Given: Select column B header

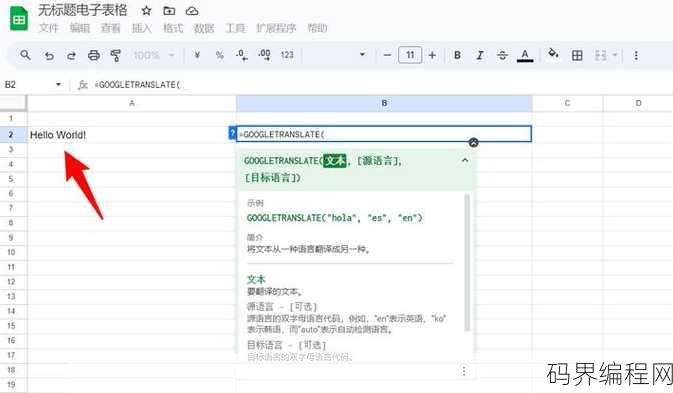Looking at the screenshot, I should point(384,103).
